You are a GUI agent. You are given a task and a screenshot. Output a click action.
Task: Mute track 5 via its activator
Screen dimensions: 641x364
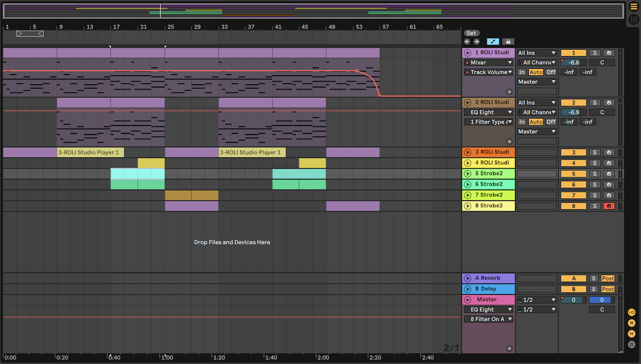click(x=574, y=174)
